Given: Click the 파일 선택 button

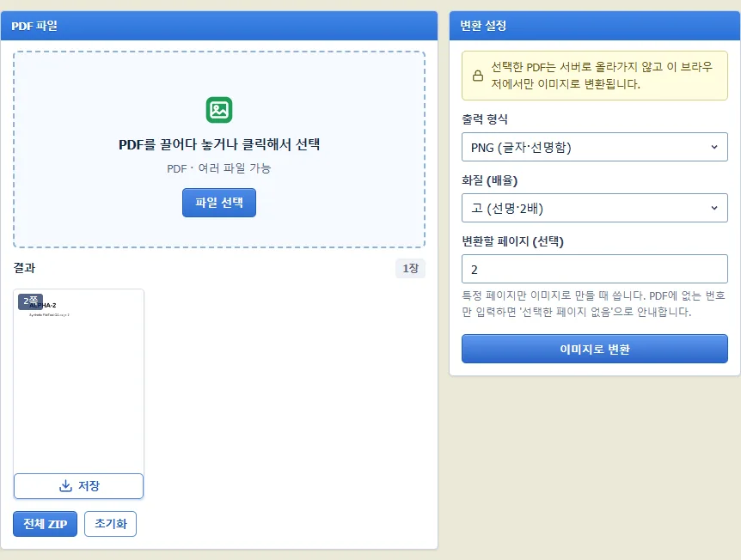Looking at the screenshot, I should (219, 203).
